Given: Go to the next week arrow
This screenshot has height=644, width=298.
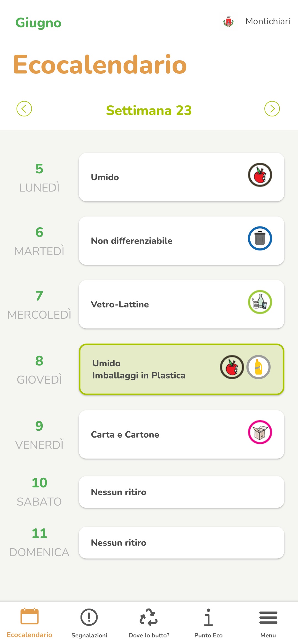Looking at the screenshot, I should click(272, 109).
